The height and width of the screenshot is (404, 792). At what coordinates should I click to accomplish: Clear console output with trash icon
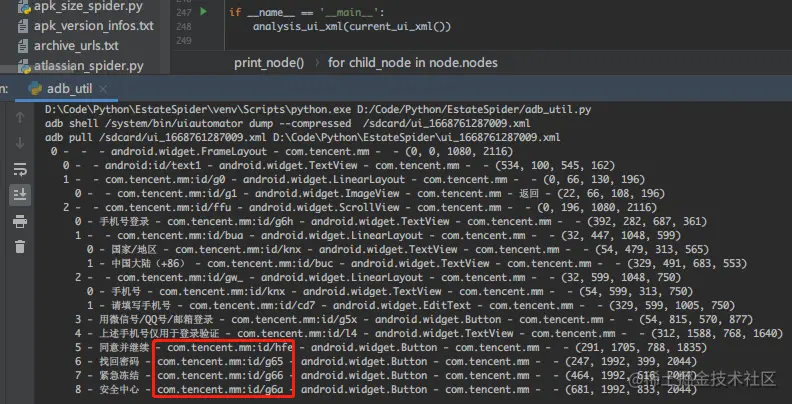pyautogui.click(x=20, y=246)
